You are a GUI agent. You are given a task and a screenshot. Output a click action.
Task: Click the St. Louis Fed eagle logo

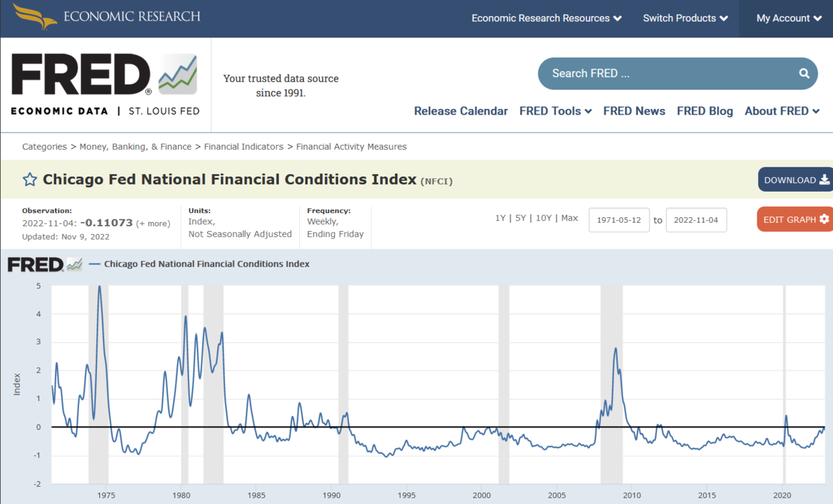[36, 16]
